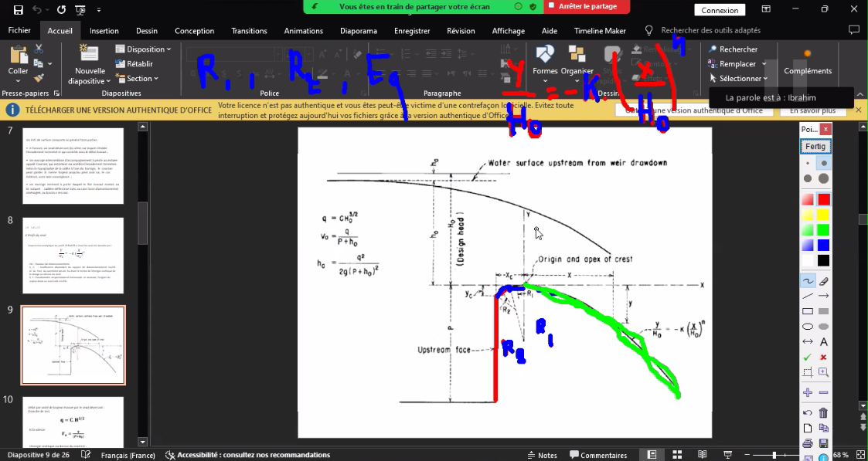868x461 pixels.
Task: Pick the arrow line drawing tool
Action: pos(824,297)
